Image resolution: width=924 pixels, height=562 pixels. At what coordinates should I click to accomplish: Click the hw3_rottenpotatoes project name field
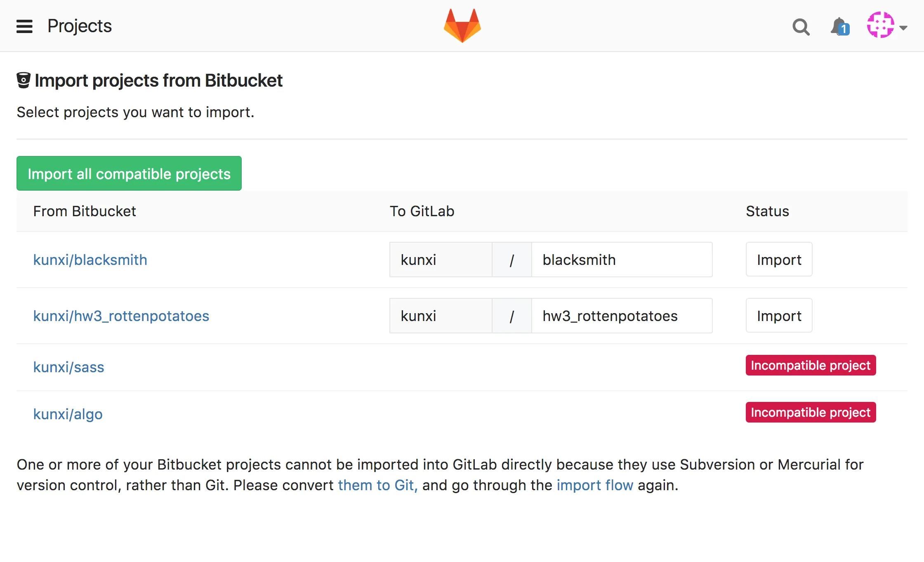click(622, 316)
